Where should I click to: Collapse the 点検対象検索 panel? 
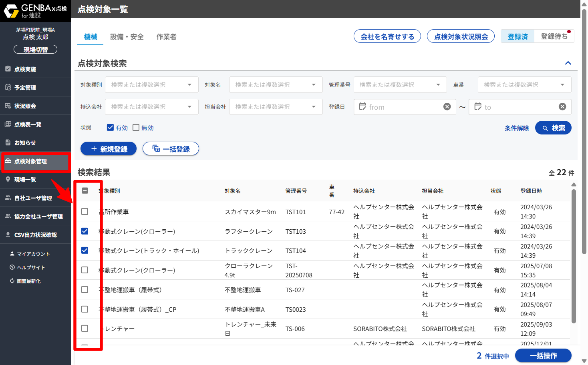tap(568, 63)
